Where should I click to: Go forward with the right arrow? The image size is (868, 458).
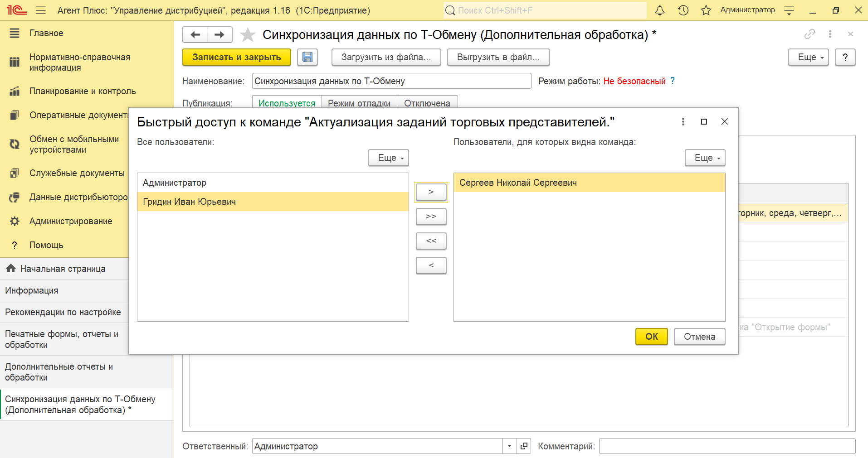[220, 34]
